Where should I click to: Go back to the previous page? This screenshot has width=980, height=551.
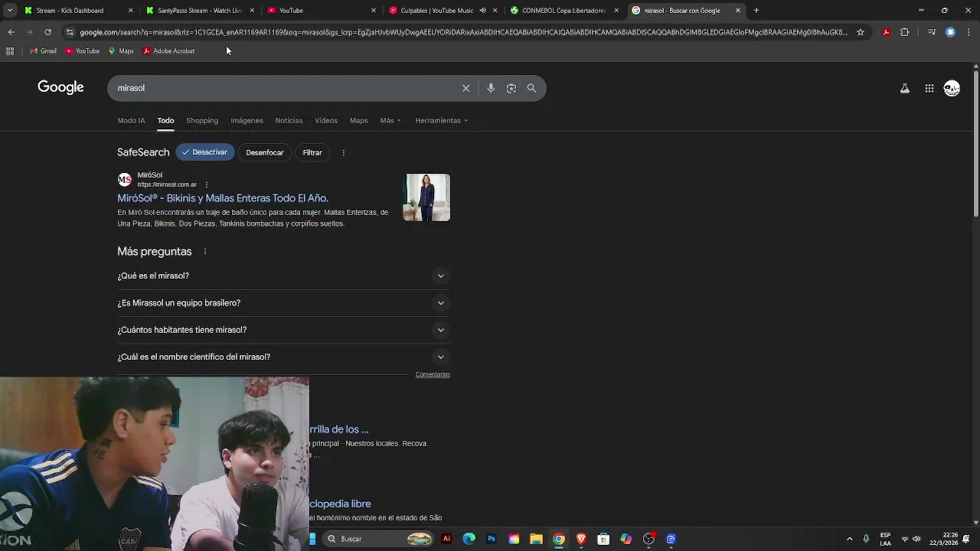pos(11,32)
